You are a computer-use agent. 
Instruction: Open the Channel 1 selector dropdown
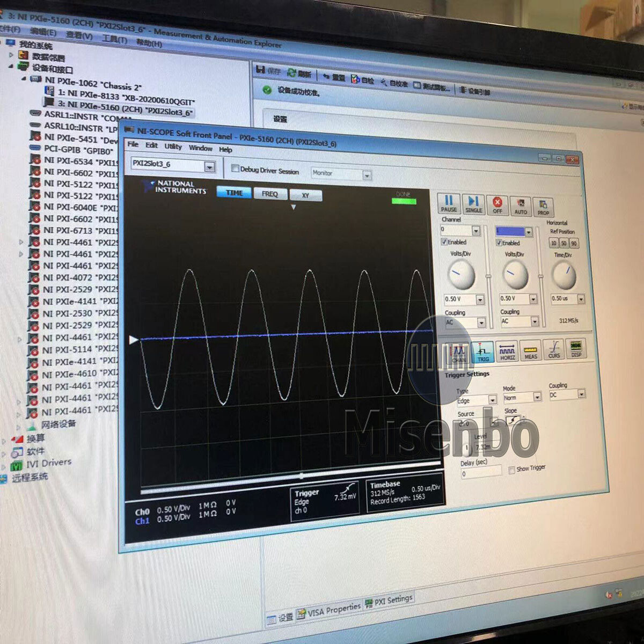529,232
